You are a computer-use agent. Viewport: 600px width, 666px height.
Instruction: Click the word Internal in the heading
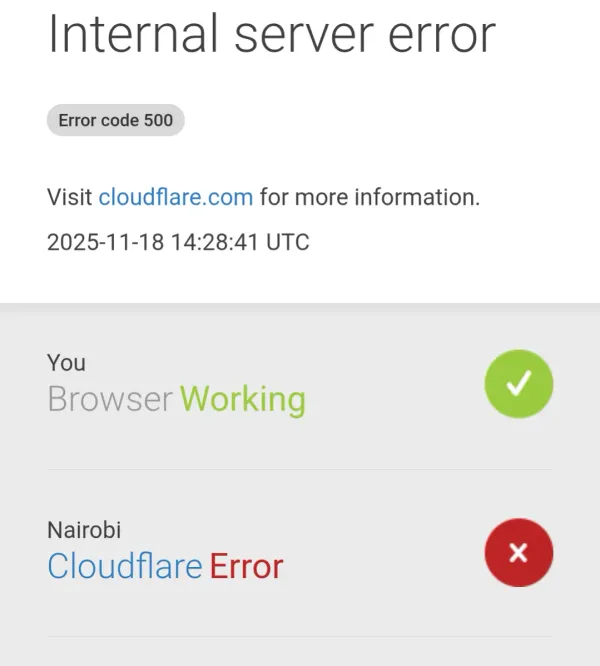click(132, 34)
